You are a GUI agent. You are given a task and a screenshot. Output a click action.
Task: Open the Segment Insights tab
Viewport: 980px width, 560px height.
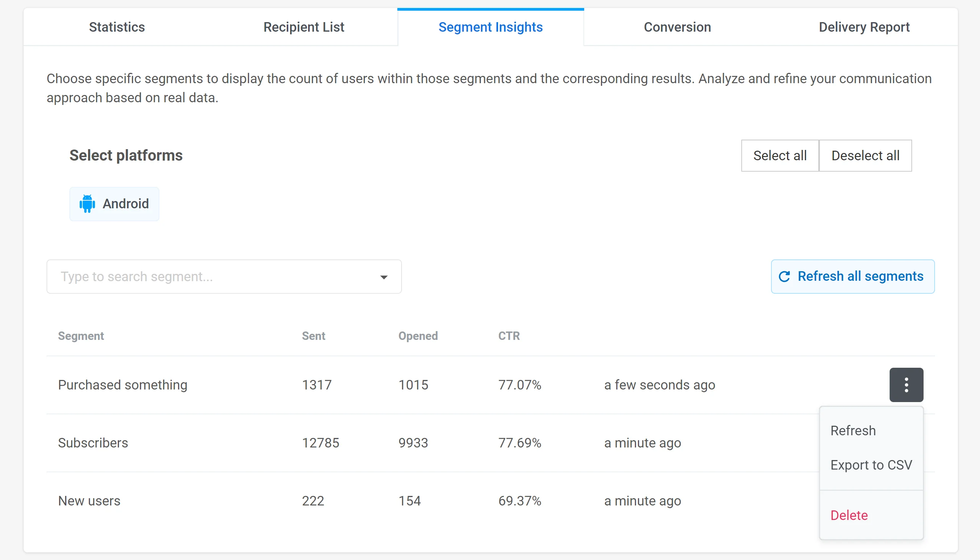point(490,27)
